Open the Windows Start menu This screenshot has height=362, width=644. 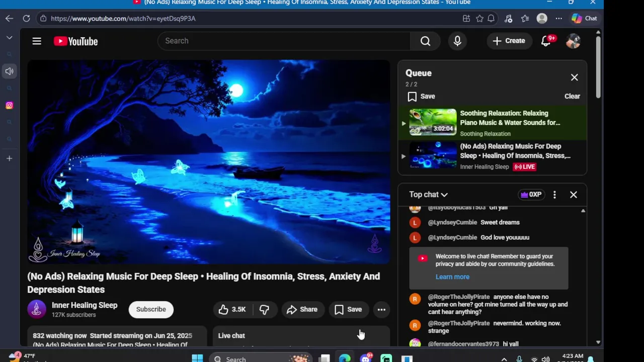tap(197, 358)
